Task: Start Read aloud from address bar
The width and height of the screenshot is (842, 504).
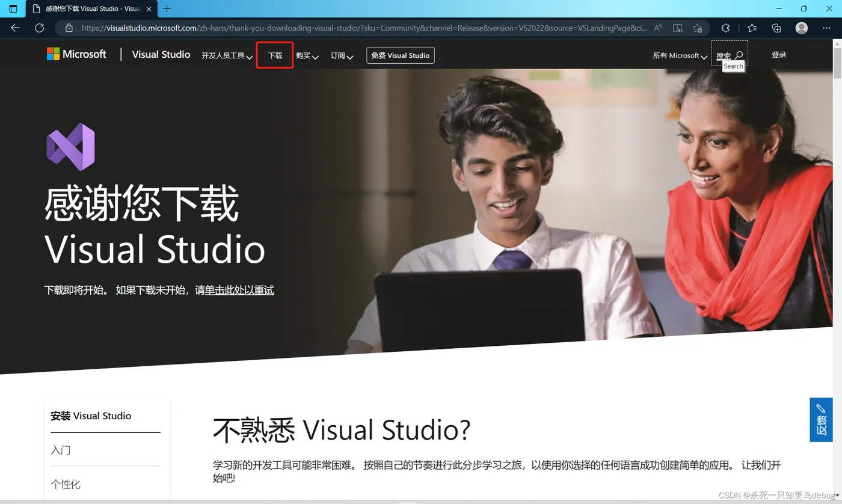Action: 658,28
